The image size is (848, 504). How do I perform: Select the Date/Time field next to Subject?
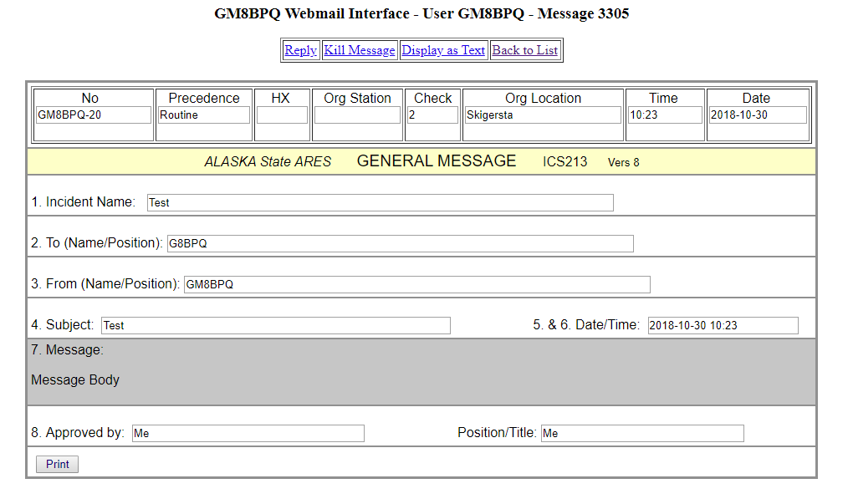click(x=722, y=325)
